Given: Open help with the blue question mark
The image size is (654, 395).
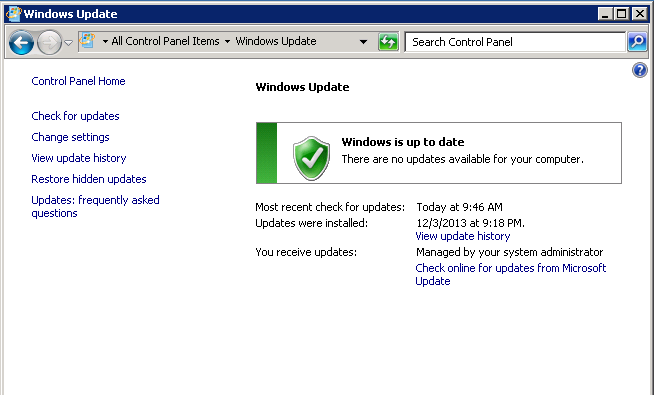Looking at the screenshot, I should 640,70.
